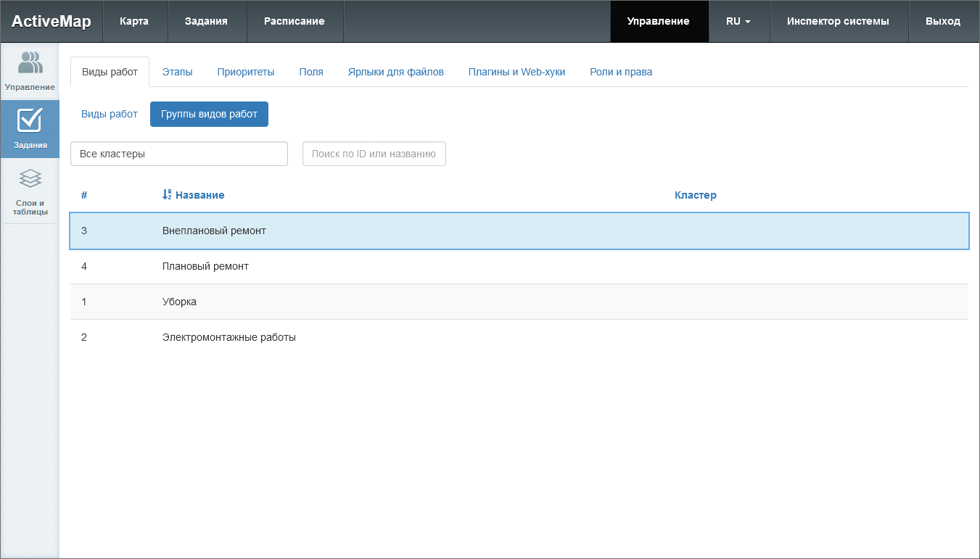Screen dimensions: 980x559
Task: Click the search by ID or name field
Action: pos(374,154)
